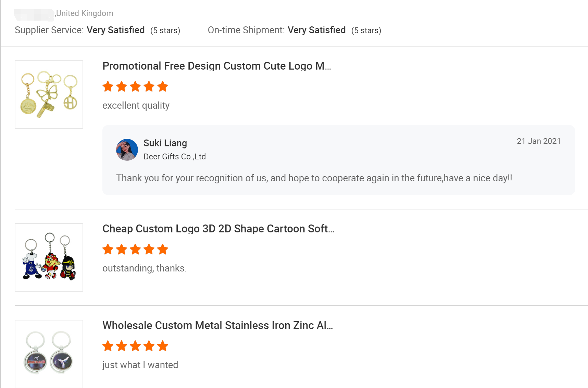Click the fifth star of the Cheap Custom Logo rating
This screenshot has width=588, height=388.
coord(163,249)
